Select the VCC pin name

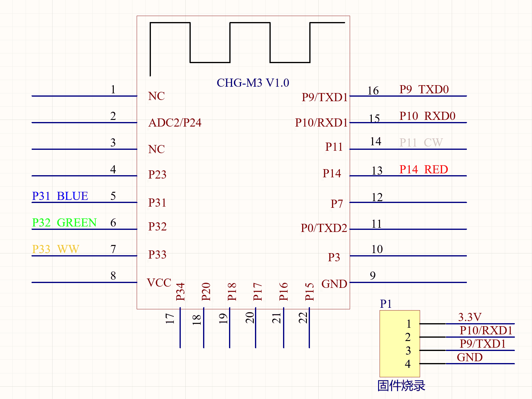(x=159, y=283)
